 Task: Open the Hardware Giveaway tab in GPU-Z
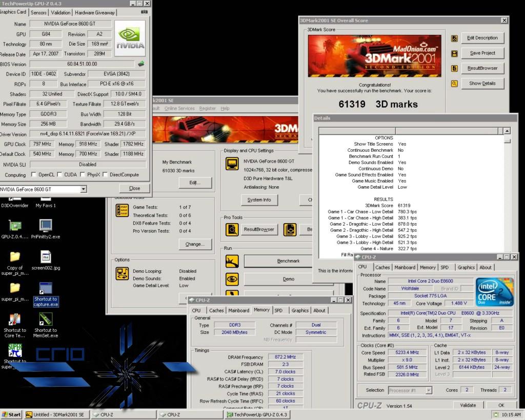coord(95,12)
